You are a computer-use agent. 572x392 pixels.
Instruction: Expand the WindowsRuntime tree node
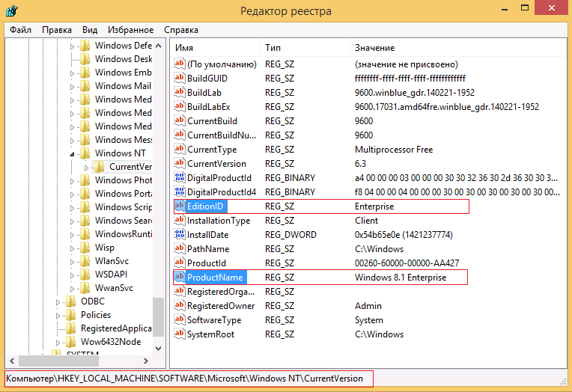pyautogui.click(x=72, y=235)
